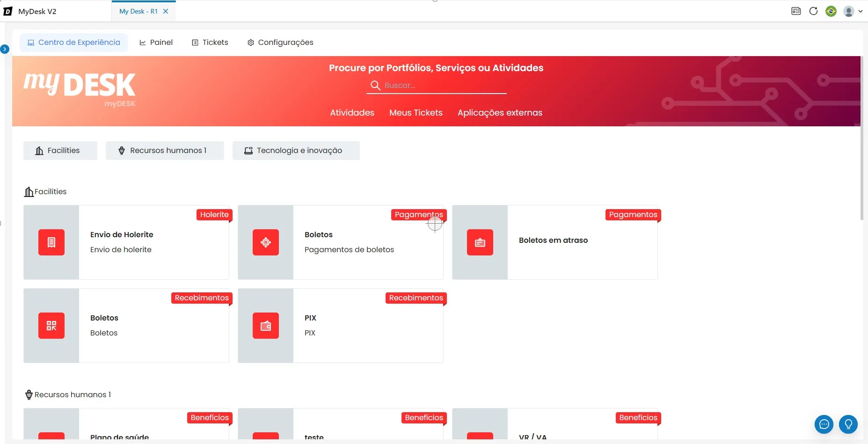Image resolution: width=868 pixels, height=444 pixels.
Task: Filter by Recursos humanos 1 button
Action: pyautogui.click(x=165, y=151)
